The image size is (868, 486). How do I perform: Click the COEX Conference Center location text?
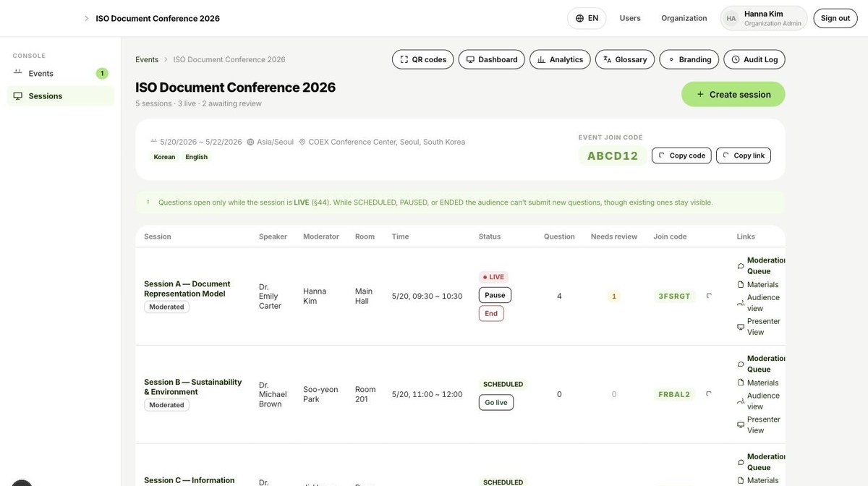(387, 142)
